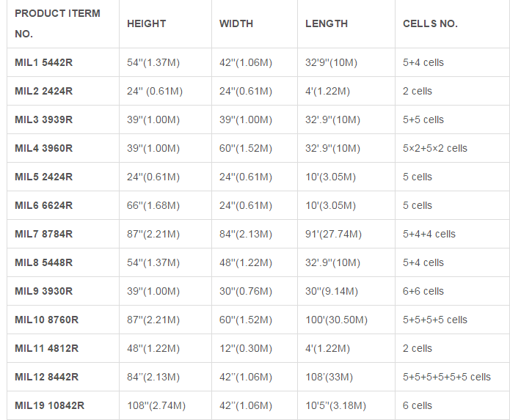This screenshot has width=510, height=420.
Task: Select the WIDTH column header
Action: (236, 23)
